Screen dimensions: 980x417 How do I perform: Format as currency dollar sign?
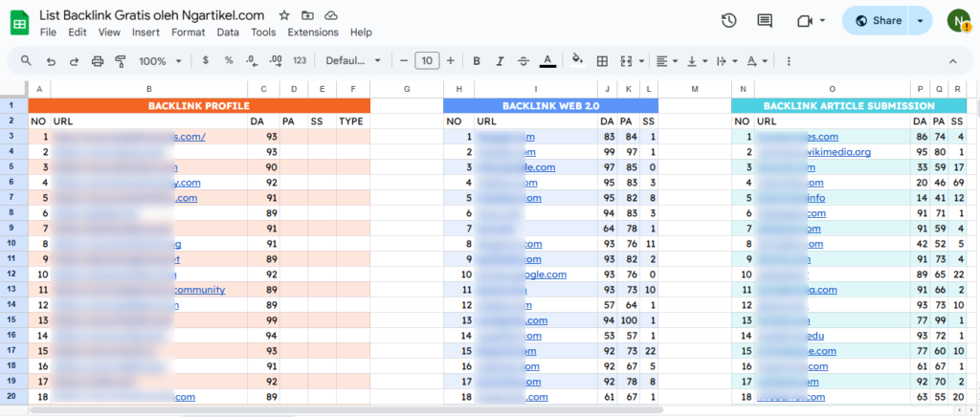[x=206, y=60]
